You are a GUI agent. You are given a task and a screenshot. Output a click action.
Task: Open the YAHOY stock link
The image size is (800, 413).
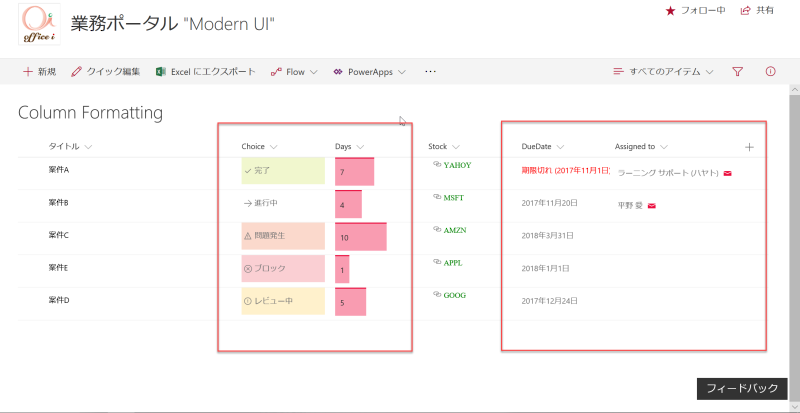pos(457,165)
